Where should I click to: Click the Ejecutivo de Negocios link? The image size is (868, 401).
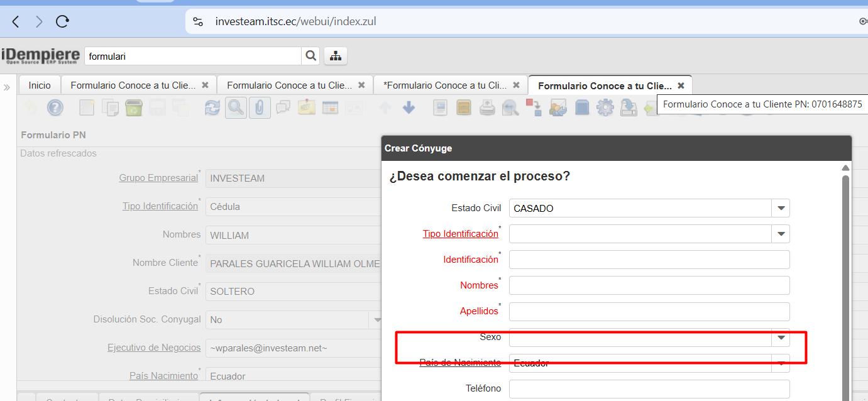click(154, 347)
